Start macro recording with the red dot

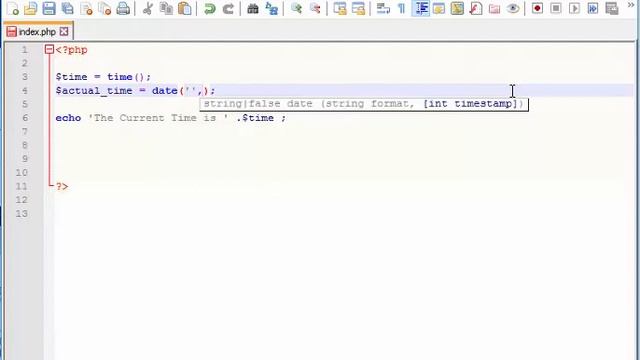[x=537, y=9]
